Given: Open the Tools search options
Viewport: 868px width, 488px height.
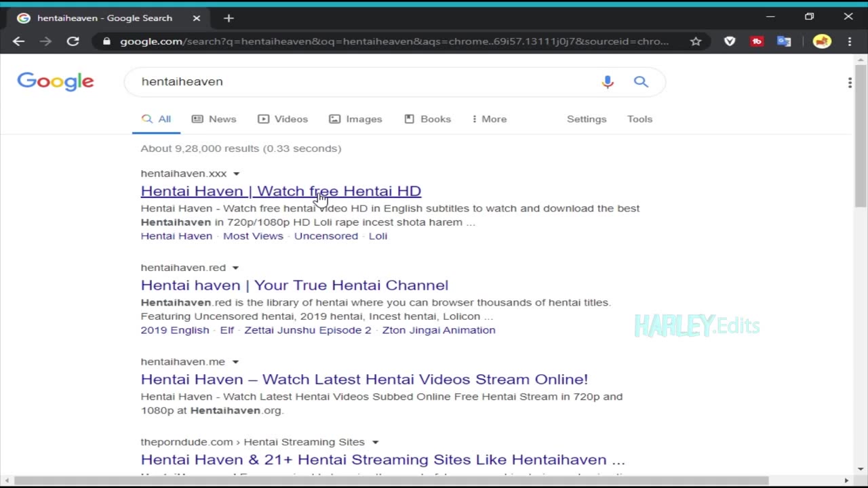Looking at the screenshot, I should pyautogui.click(x=639, y=119).
